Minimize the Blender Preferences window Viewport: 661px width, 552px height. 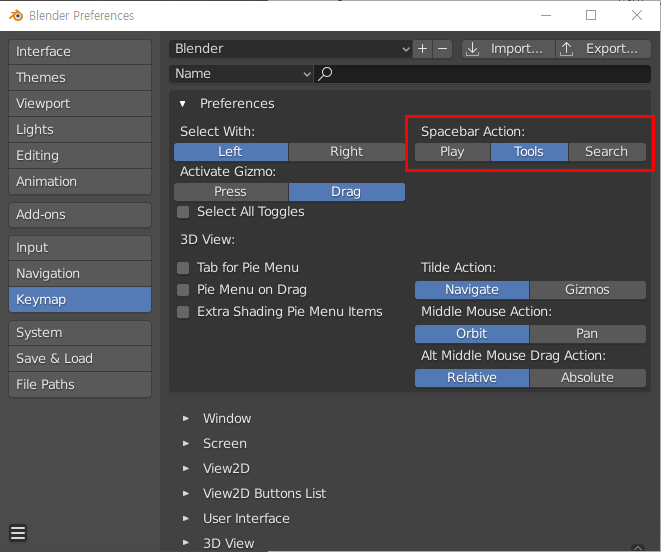tap(546, 15)
